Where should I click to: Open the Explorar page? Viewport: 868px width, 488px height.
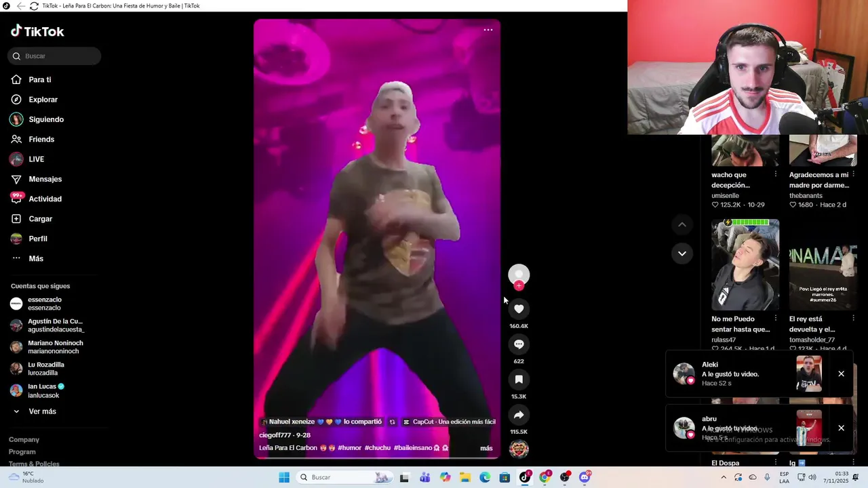(43, 100)
